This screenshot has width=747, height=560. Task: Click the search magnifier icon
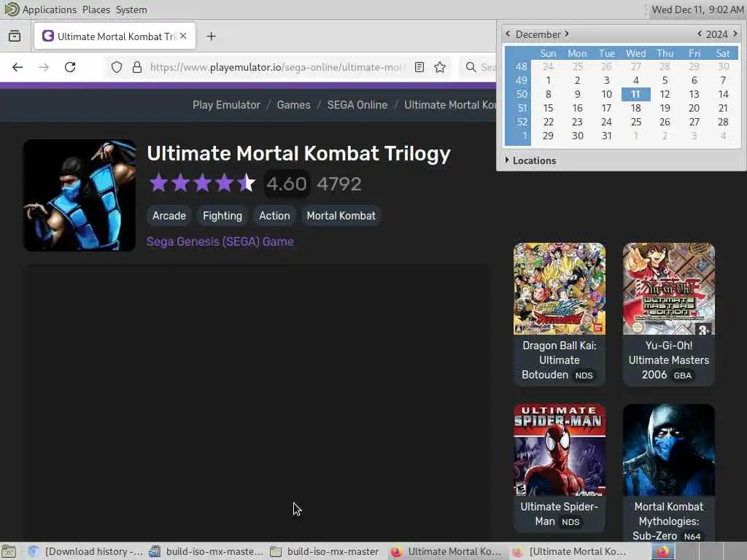coord(471,67)
